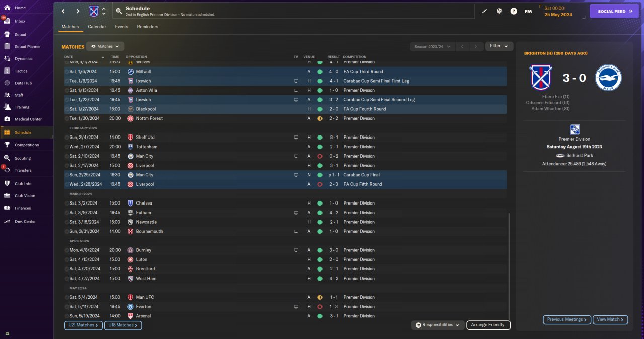Sort by the Date column header
The width and height of the screenshot is (644, 339).
(69, 57)
